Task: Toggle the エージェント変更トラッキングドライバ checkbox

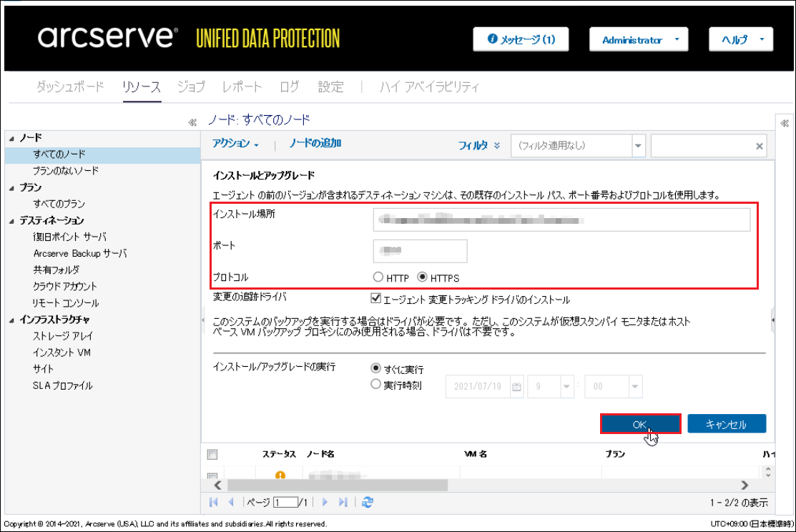Action: [x=375, y=299]
